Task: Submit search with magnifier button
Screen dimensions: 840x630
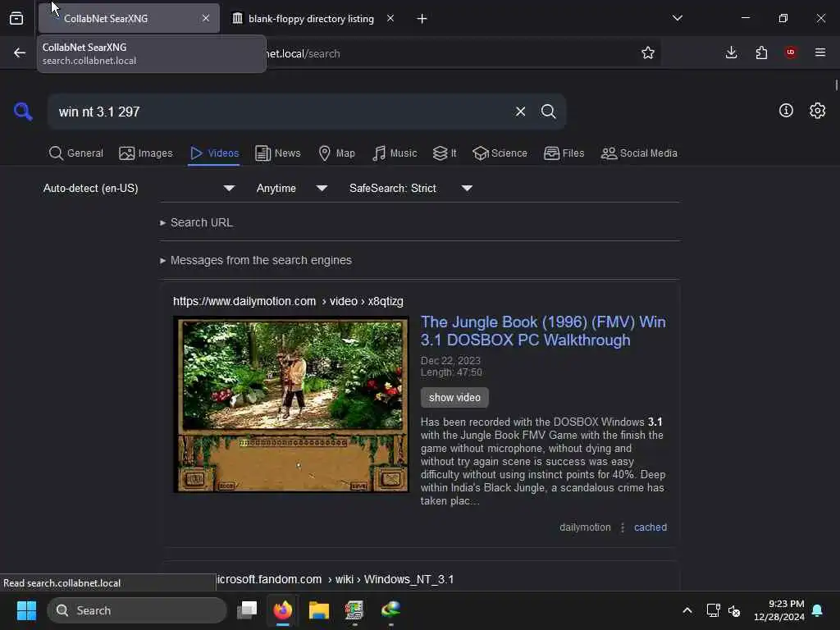Action: click(548, 112)
